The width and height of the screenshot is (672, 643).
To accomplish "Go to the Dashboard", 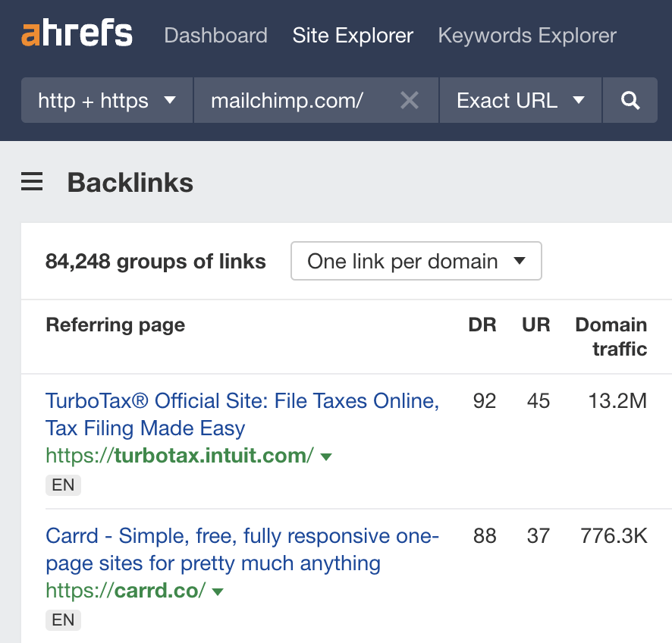I will pos(215,35).
